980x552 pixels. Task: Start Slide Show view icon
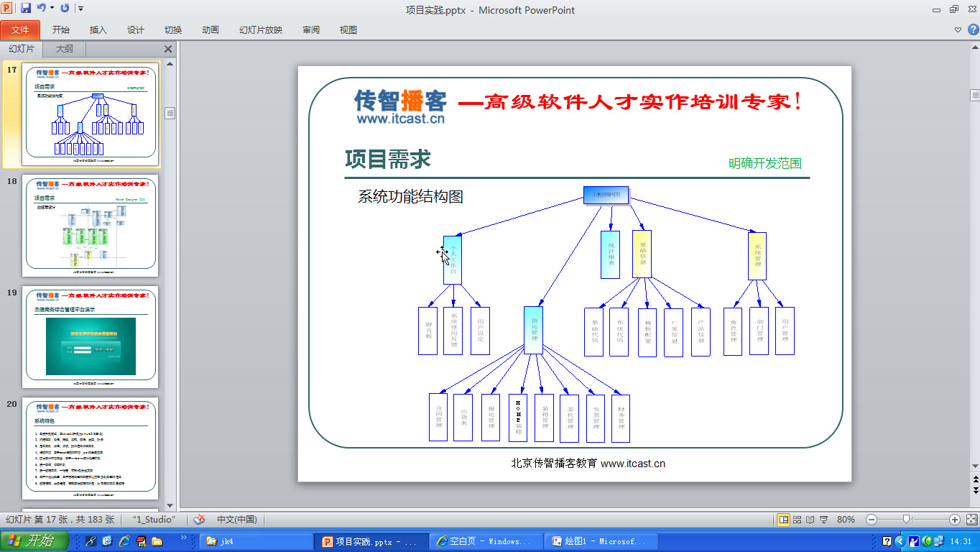click(823, 520)
